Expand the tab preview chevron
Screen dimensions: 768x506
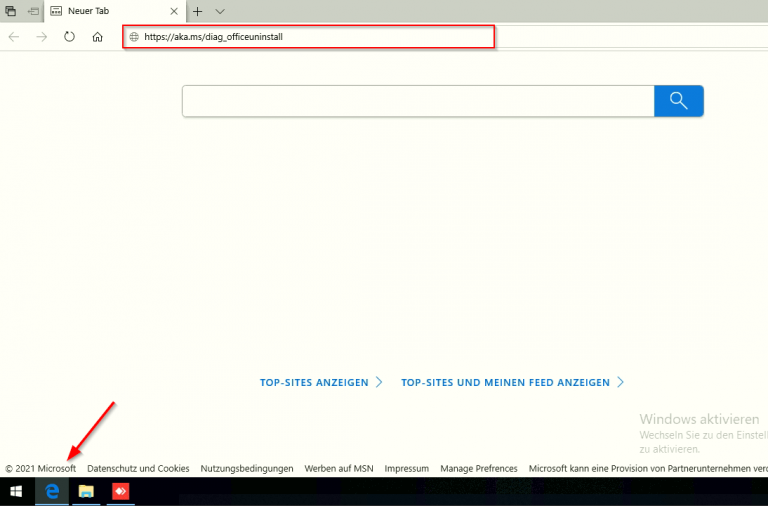tap(220, 11)
